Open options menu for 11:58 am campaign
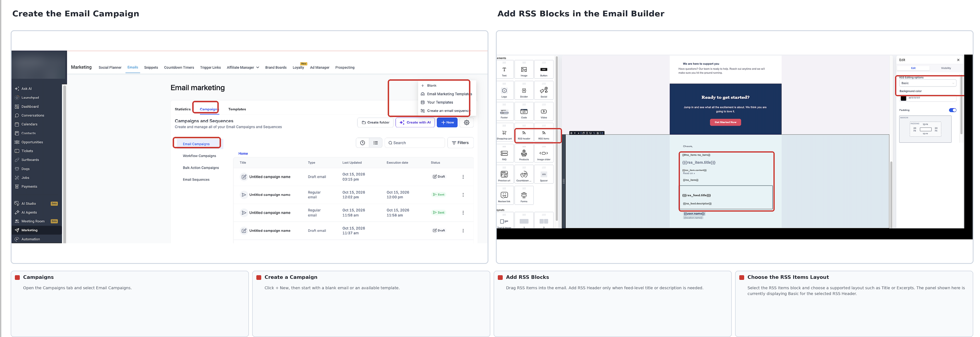The image size is (980, 337). pos(463,213)
